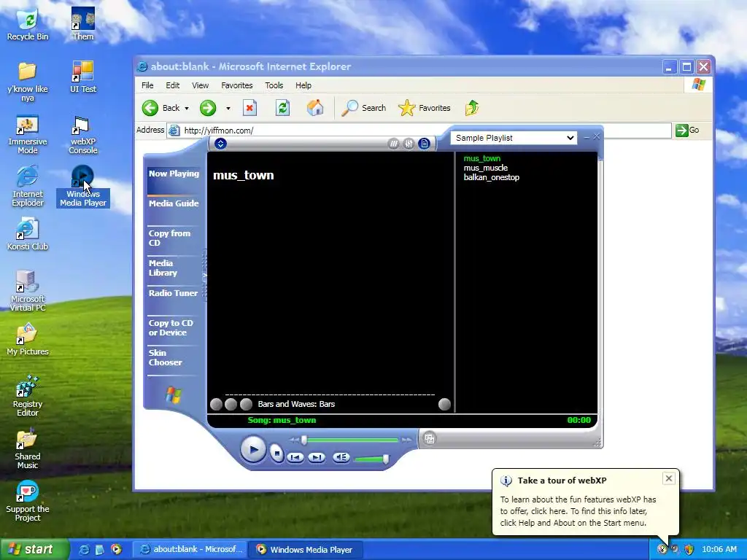Click the IE Back button
This screenshot has height=560, width=747.
click(161, 108)
